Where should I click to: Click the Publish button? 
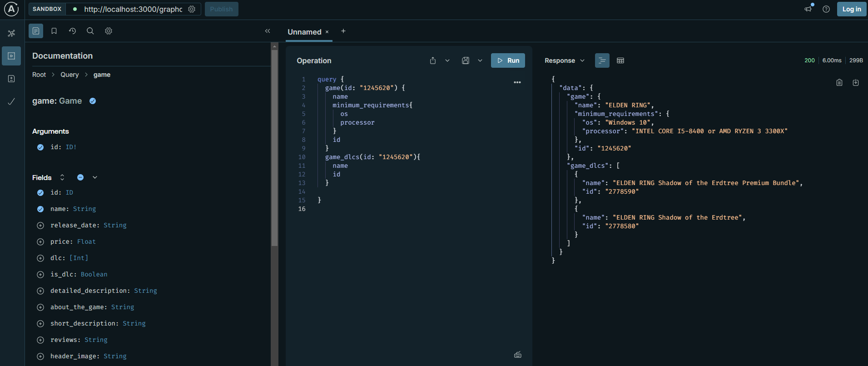pyautogui.click(x=222, y=9)
